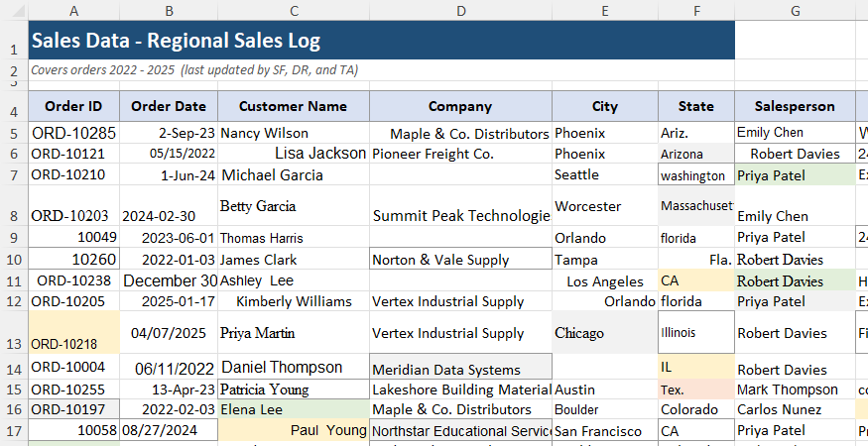Select the Ariz. state cell
868x446 pixels.
click(x=696, y=133)
